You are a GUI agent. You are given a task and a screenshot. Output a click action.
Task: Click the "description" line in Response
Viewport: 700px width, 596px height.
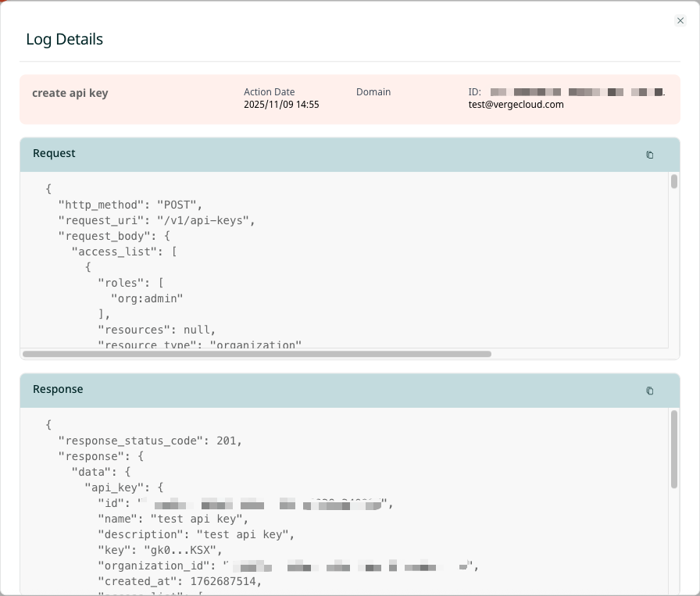click(195, 534)
